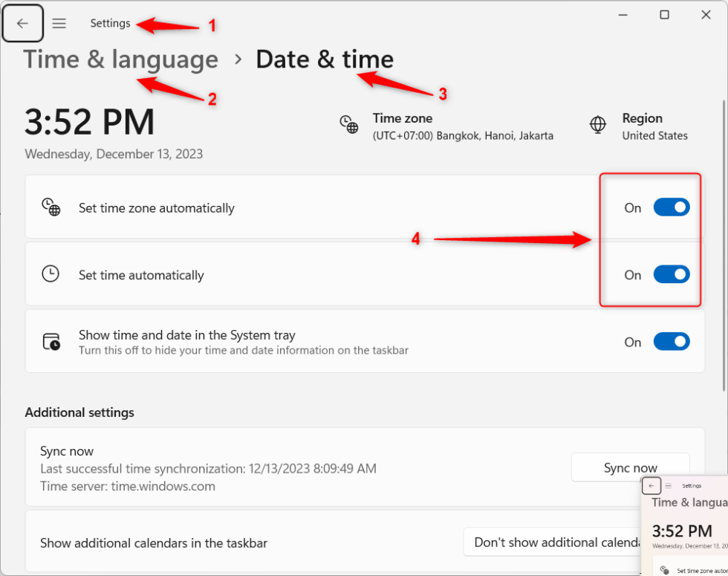Screen dimensions: 728x576
Task: Click the back arrow in the preview window
Action: pos(651,485)
